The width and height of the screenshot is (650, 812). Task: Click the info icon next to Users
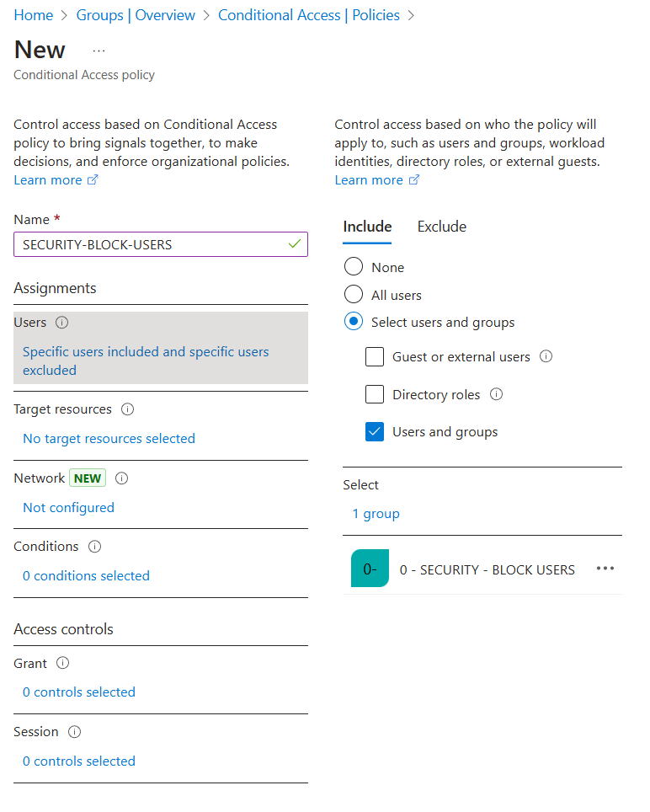click(x=62, y=323)
